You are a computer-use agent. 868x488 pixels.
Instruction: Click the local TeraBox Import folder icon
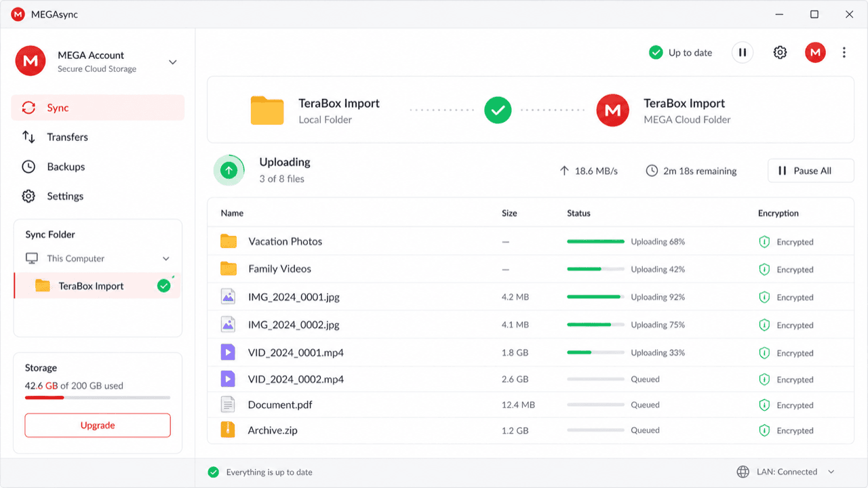tap(267, 110)
